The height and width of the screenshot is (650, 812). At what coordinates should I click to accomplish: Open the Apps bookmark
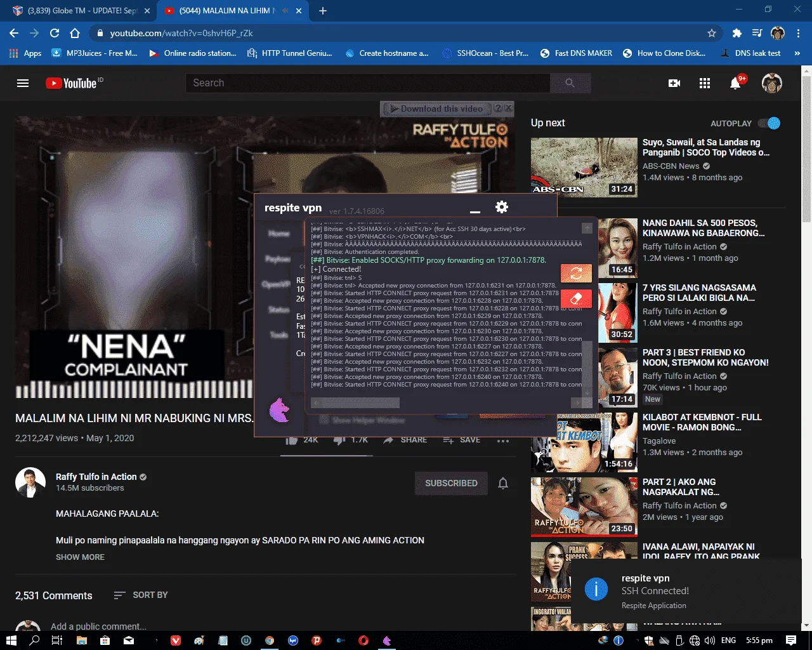pyautogui.click(x=25, y=53)
